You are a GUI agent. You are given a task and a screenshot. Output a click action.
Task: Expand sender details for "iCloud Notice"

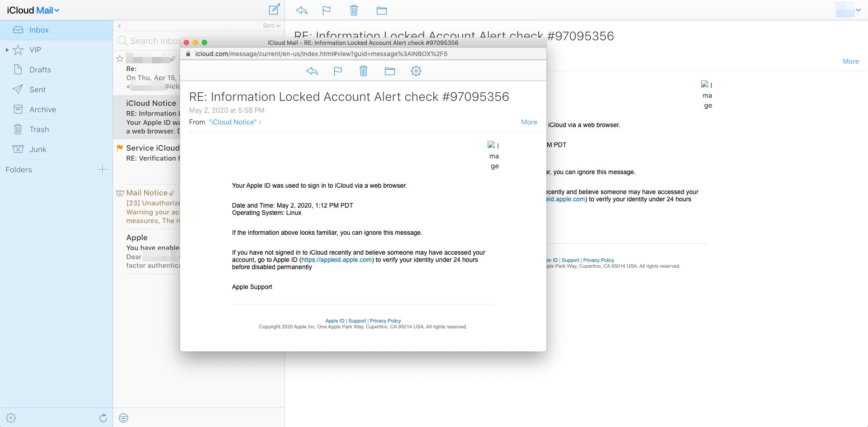[x=235, y=122]
